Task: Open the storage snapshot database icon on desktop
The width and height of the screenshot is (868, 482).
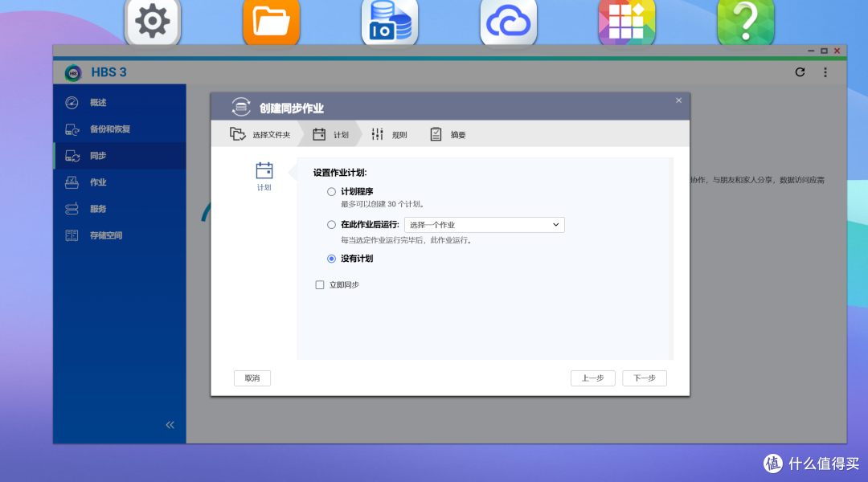Action: [390, 22]
